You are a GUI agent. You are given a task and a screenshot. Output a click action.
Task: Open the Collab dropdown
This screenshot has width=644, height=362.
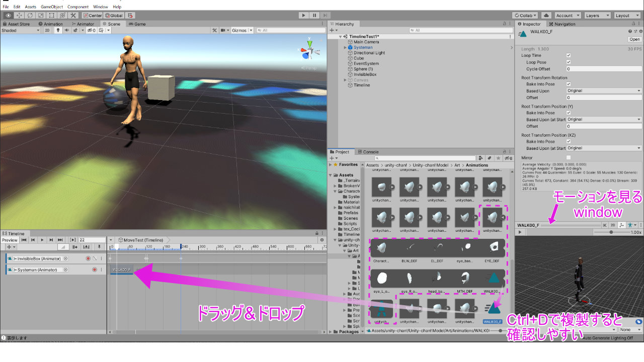tap(525, 16)
